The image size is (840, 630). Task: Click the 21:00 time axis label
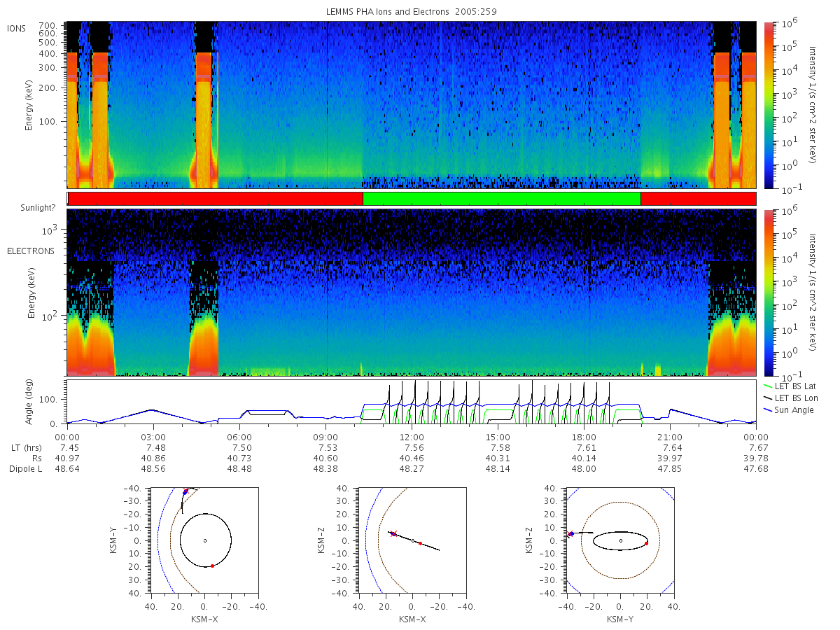pos(670,436)
